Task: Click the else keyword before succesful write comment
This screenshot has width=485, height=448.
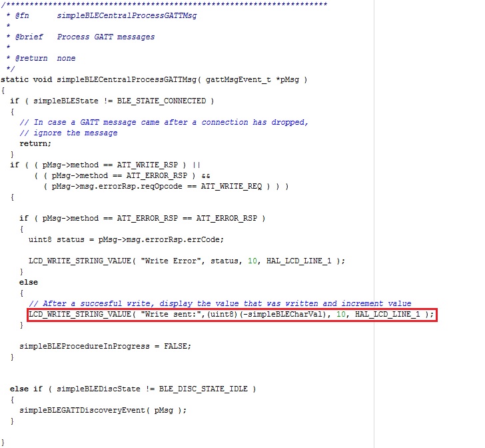Action: [x=29, y=283]
